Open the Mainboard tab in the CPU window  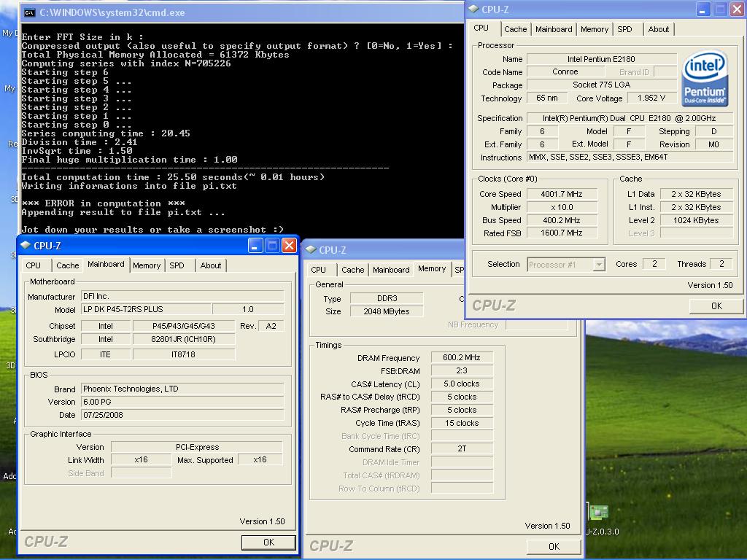point(554,29)
